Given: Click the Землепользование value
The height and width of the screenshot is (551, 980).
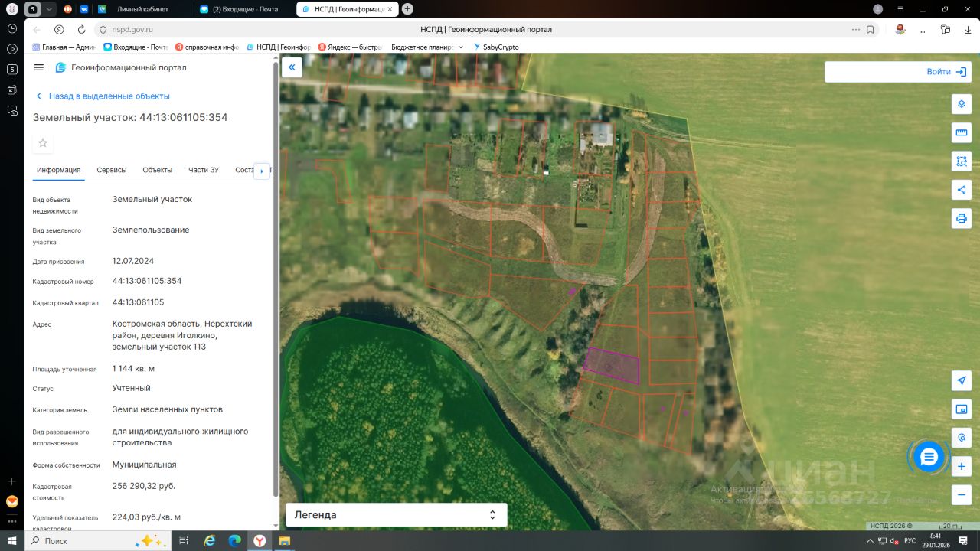Looking at the screenshot, I should pyautogui.click(x=151, y=230).
